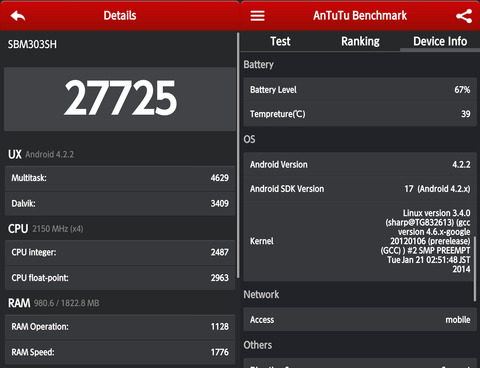Tap the share icon in AnTuTu header
Viewport: 480px width, 368px height.
[464, 16]
